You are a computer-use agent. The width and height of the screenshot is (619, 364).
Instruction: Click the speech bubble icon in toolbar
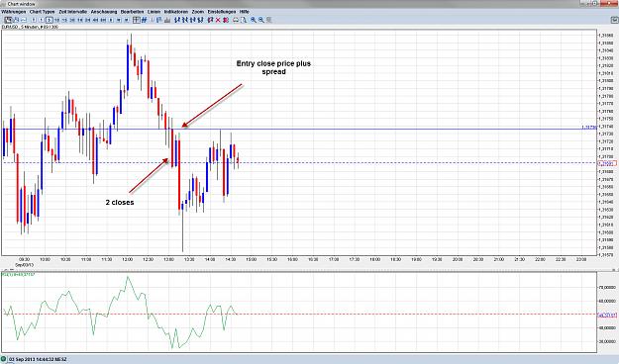pyautogui.click(x=236, y=20)
